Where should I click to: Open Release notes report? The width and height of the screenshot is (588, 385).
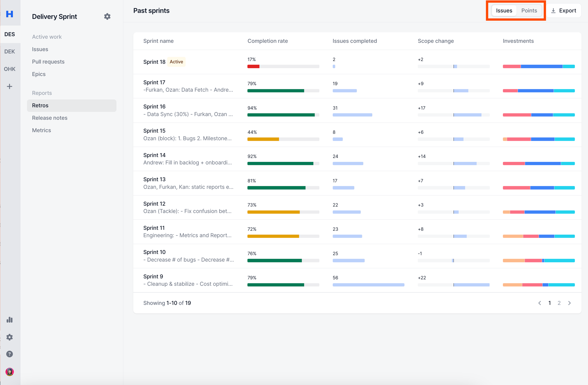(50, 118)
